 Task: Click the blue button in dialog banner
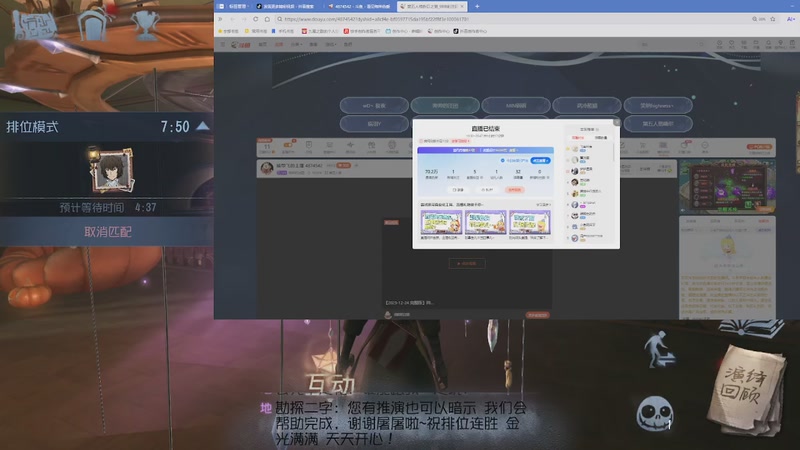(x=540, y=160)
